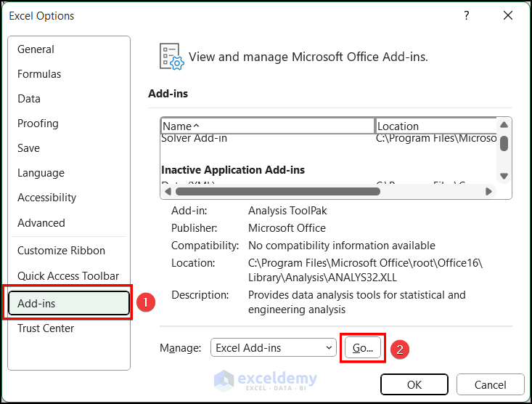
Task: Close the Excel Options dialog
Action: click(508, 16)
